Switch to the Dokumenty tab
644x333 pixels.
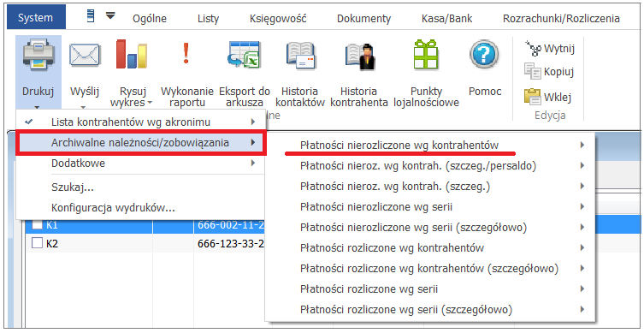pyautogui.click(x=363, y=19)
